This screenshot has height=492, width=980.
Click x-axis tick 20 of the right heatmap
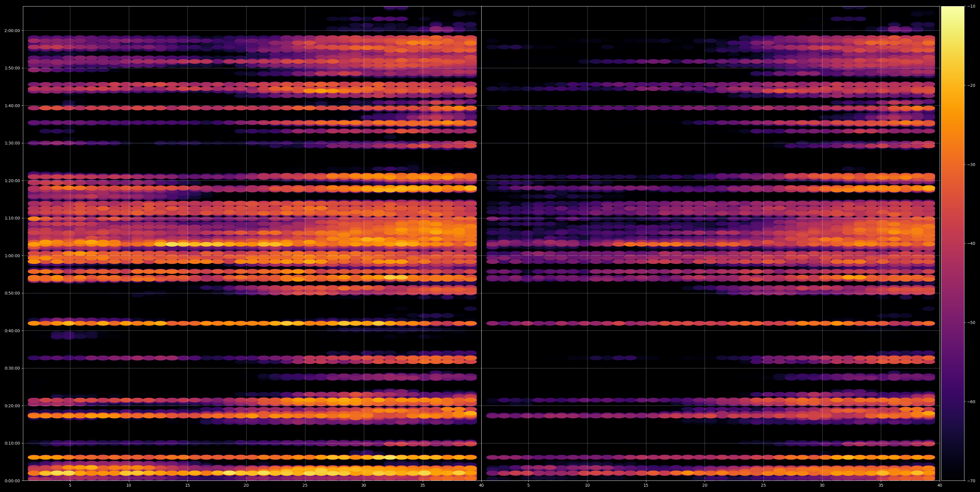(x=705, y=486)
